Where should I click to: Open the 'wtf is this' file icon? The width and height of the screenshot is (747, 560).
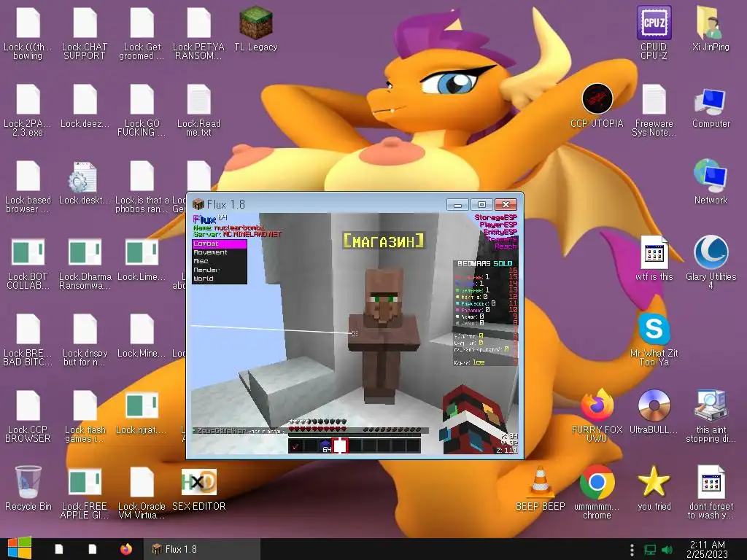pos(654,252)
